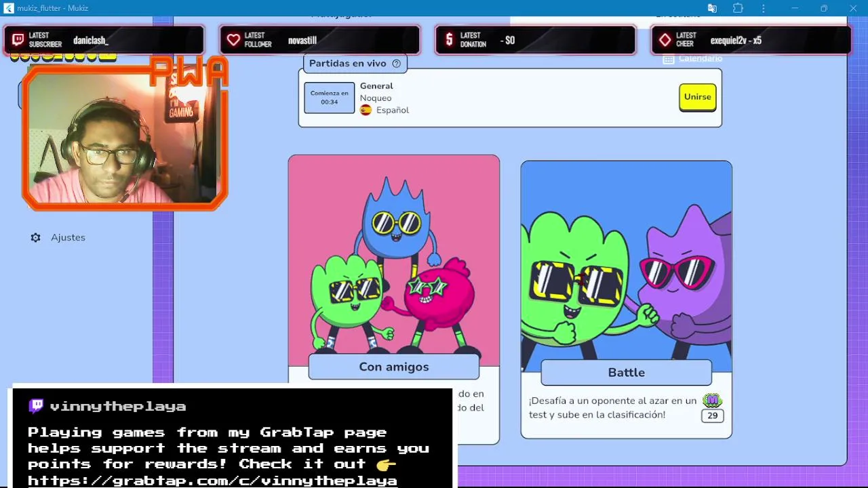Click the Battle characters illustration
This screenshot has height=488, width=868.
pyautogui.click(x=627, y=266)
